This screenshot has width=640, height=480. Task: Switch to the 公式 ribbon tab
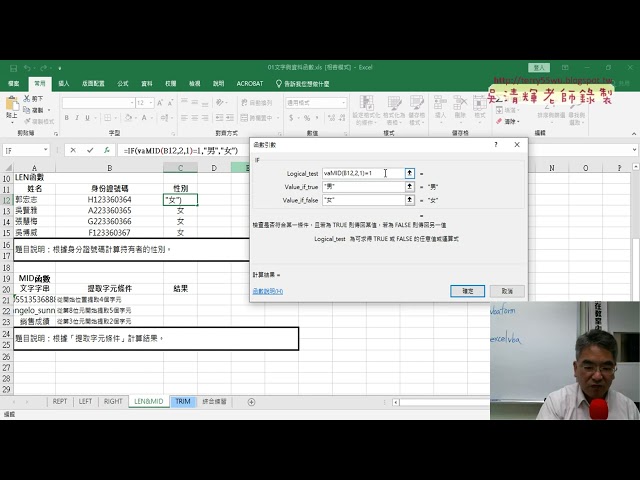(122, 84)
